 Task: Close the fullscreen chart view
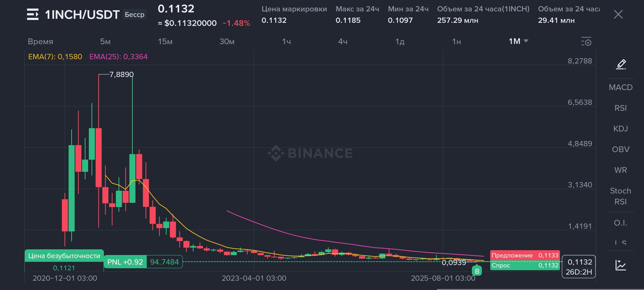pyautogui.click(x=618, y=14)
